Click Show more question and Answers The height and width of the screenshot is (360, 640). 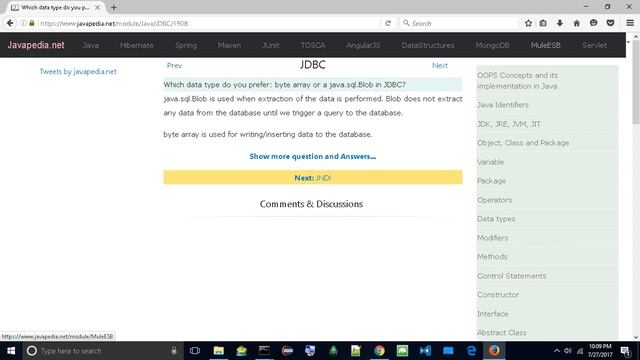click(x=313, y=156)
